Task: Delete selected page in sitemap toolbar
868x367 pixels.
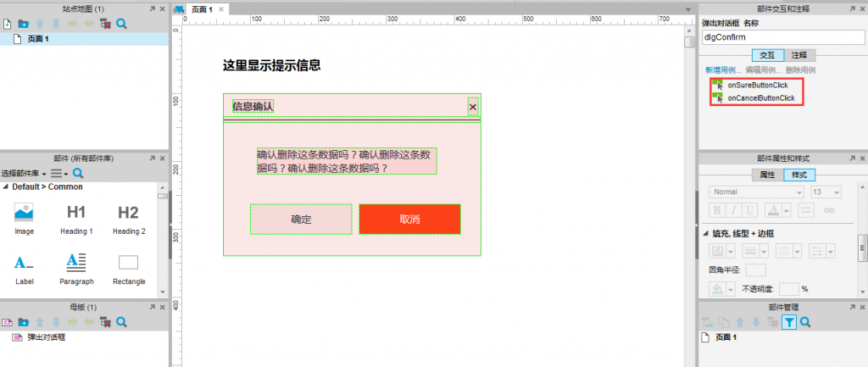Action: pos(104,24)
